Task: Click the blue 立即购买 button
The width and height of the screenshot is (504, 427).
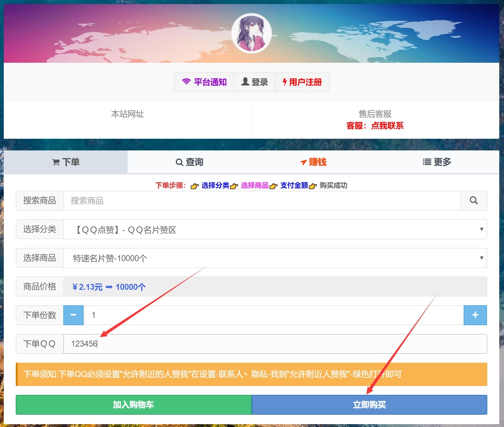Action: click(x=369, y=405)
